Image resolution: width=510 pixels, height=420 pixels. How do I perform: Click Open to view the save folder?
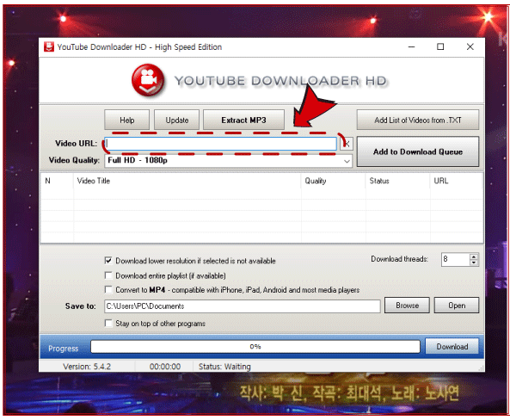point(457,306)
